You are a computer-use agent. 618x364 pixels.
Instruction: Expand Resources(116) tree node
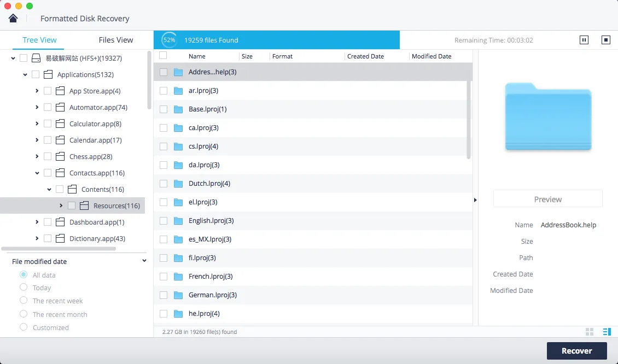tap(61, 206)
